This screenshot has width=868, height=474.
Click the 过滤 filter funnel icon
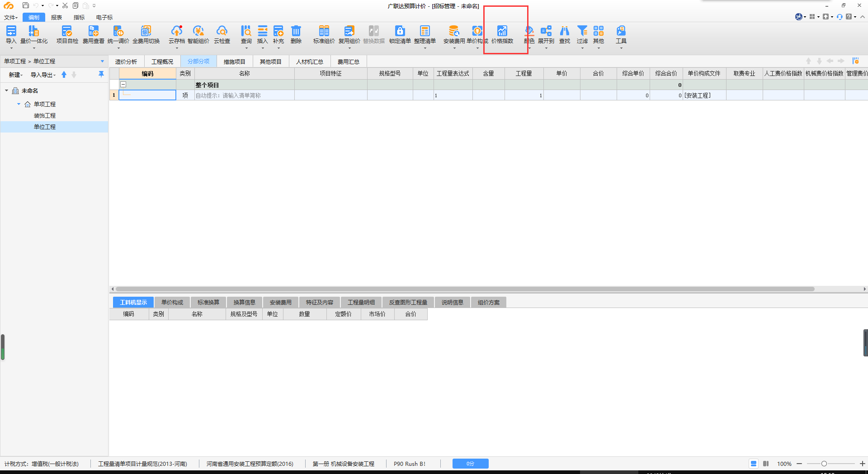582,31
